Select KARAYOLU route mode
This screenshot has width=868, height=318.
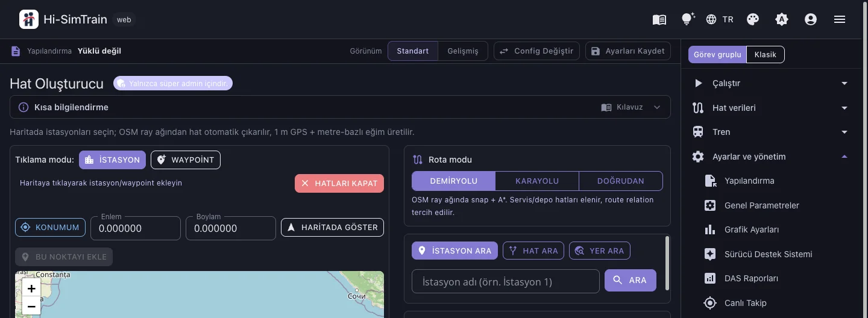tap(537, 181)
